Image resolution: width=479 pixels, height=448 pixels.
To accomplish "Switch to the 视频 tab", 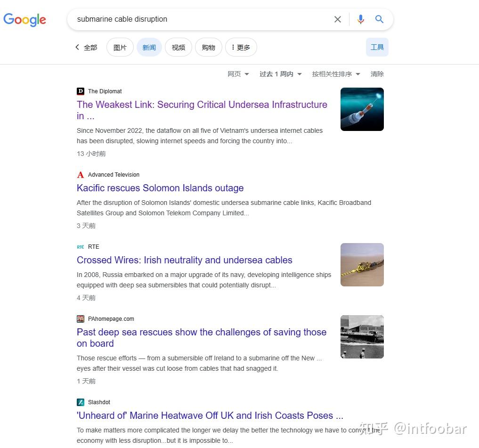I will [179, 48].
